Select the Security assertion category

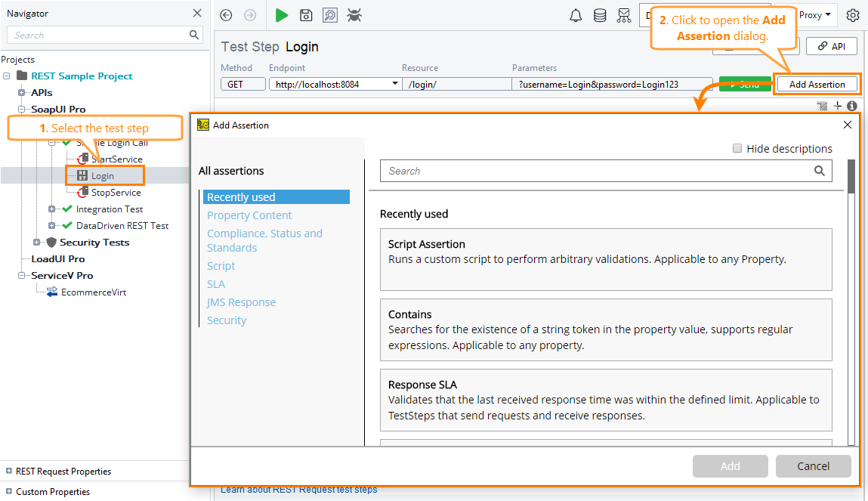click(227, 320)
